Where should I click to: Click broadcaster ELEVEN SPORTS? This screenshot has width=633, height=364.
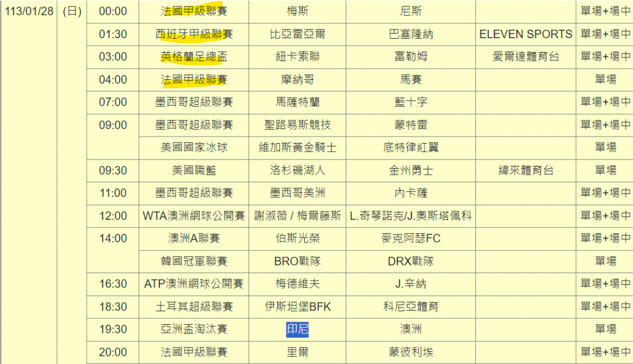(526, 35)
